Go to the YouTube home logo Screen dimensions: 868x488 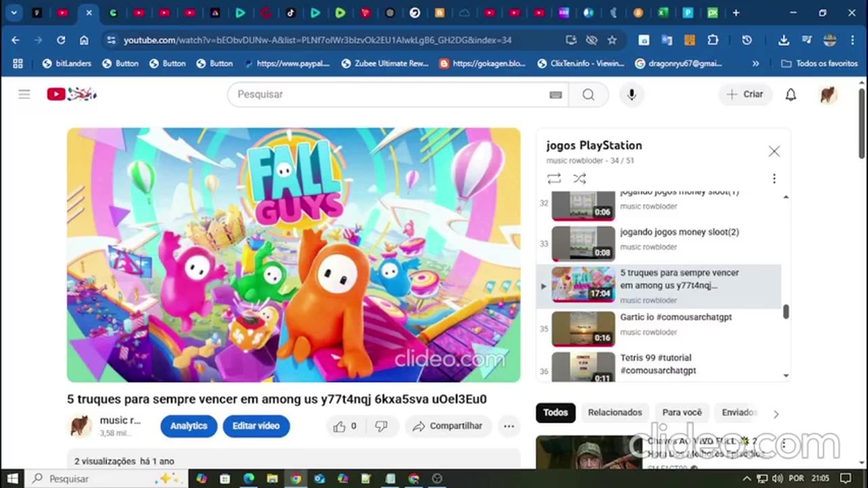(x=72, y=94)
